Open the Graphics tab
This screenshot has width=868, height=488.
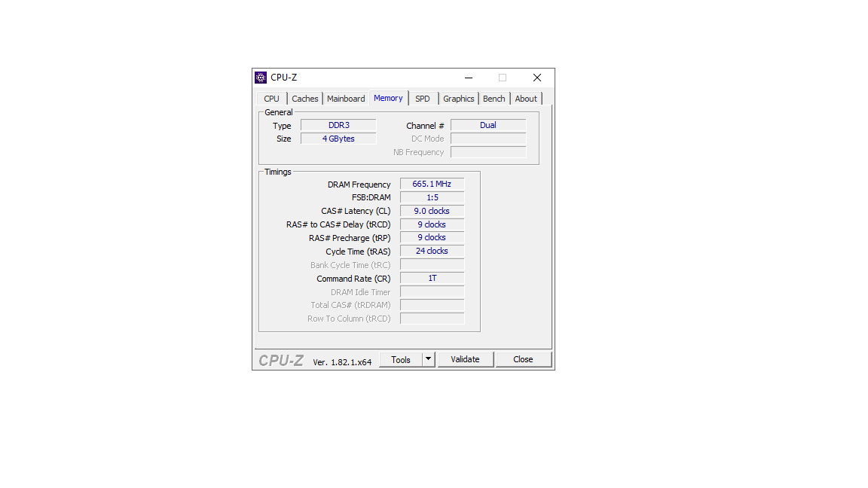coord(458,99)
